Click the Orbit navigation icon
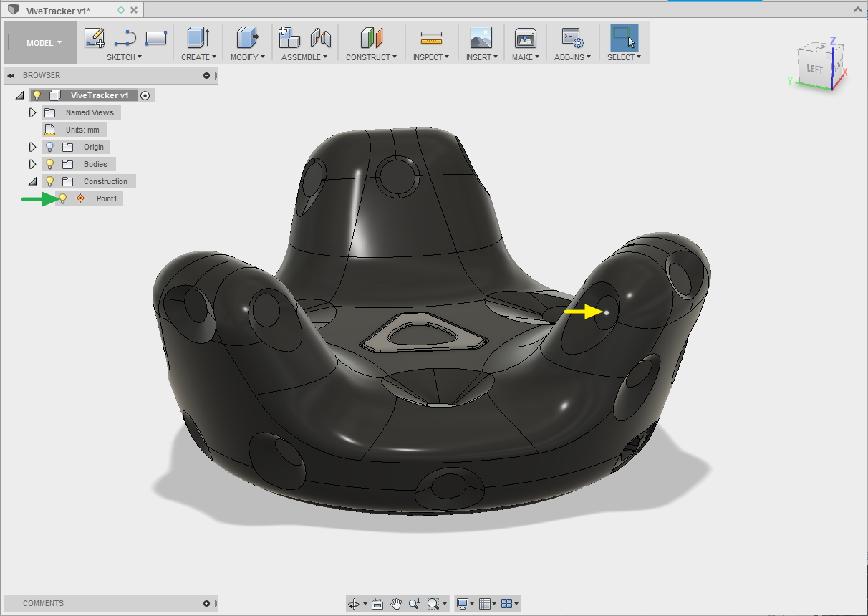 click(x=354, y=604)
